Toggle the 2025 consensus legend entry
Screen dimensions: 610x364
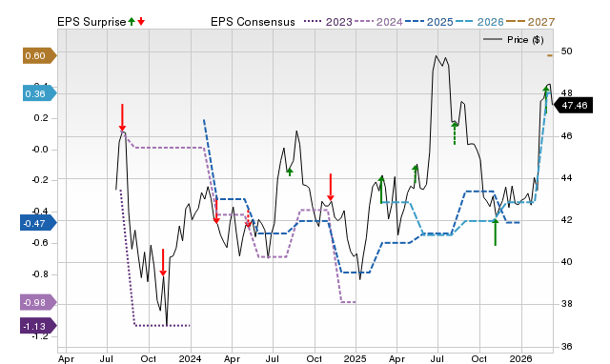click(429, 22)
